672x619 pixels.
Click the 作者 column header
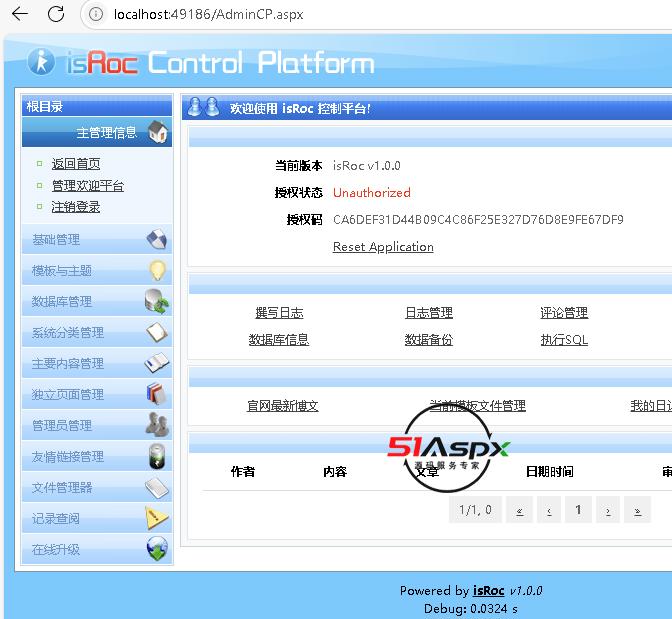pos(243,472)
